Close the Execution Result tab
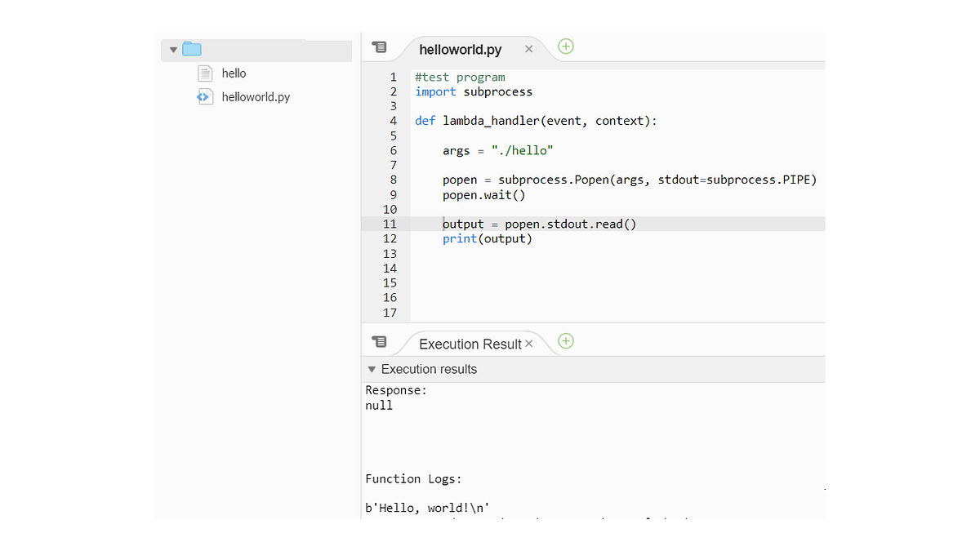Image resolution: width=980 pixels, height=551 pixels. coord(528,344)
